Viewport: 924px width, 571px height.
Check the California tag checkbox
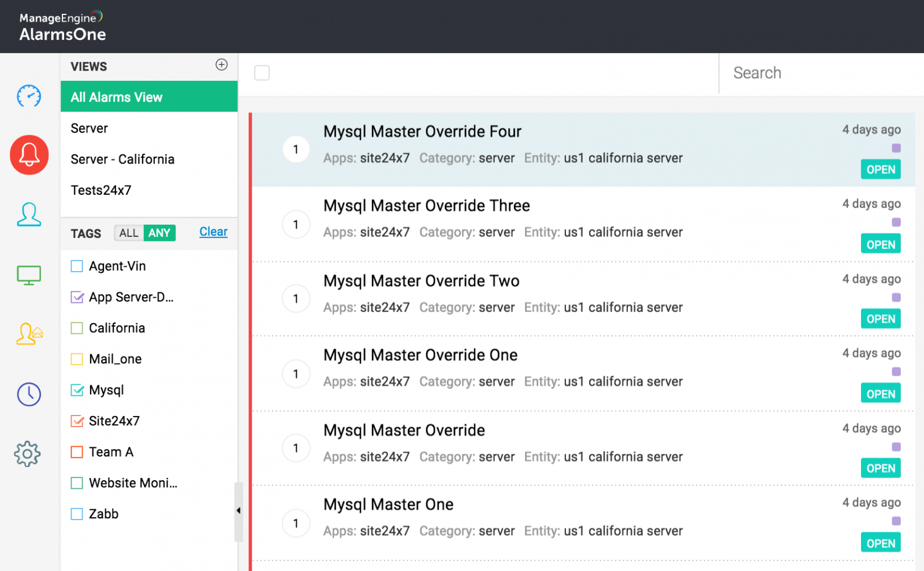click(x=77, y=328)
